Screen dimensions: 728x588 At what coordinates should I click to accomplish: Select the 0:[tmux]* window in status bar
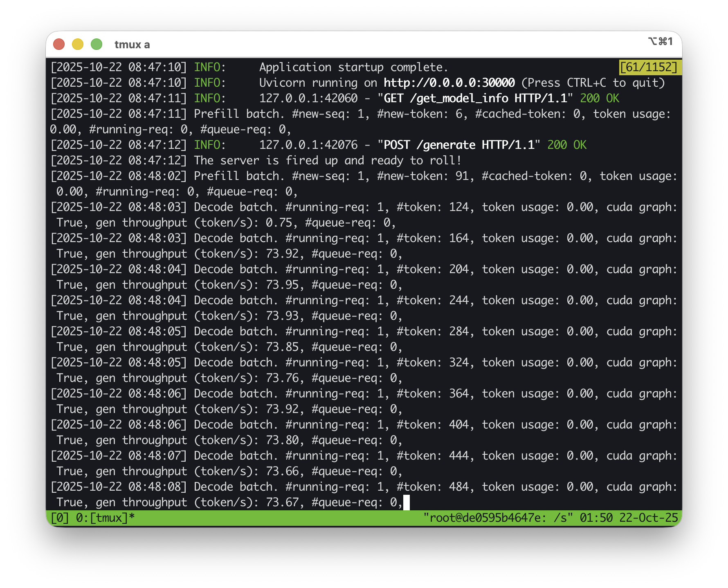pos(105,518)
